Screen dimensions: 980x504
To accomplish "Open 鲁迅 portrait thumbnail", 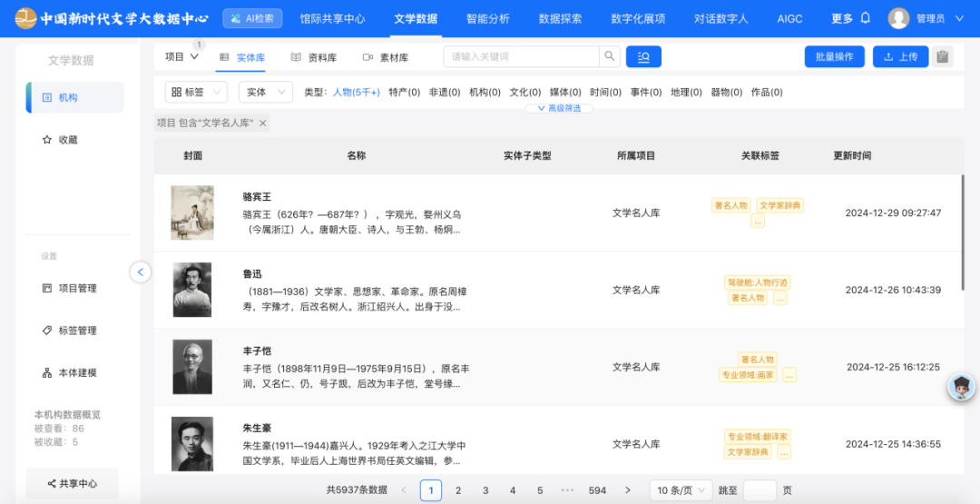I will (192, 290).
